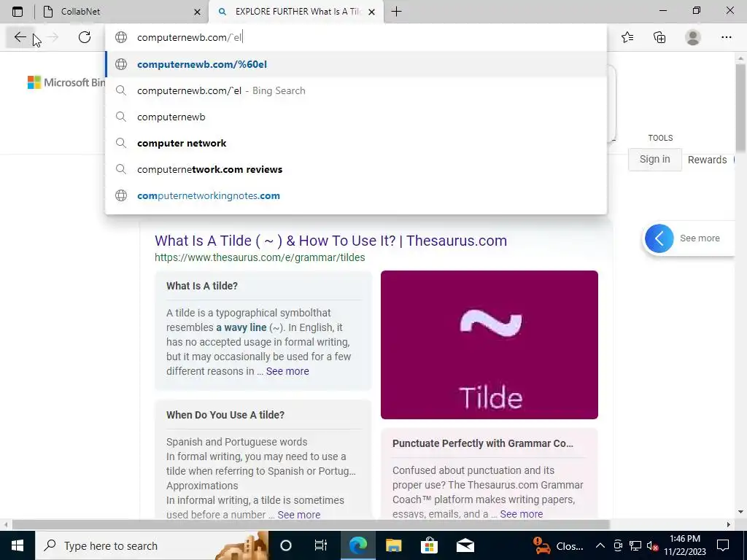Show hidden tray icons chevron
The image size is (747, 560).
(x=600, y=545)
